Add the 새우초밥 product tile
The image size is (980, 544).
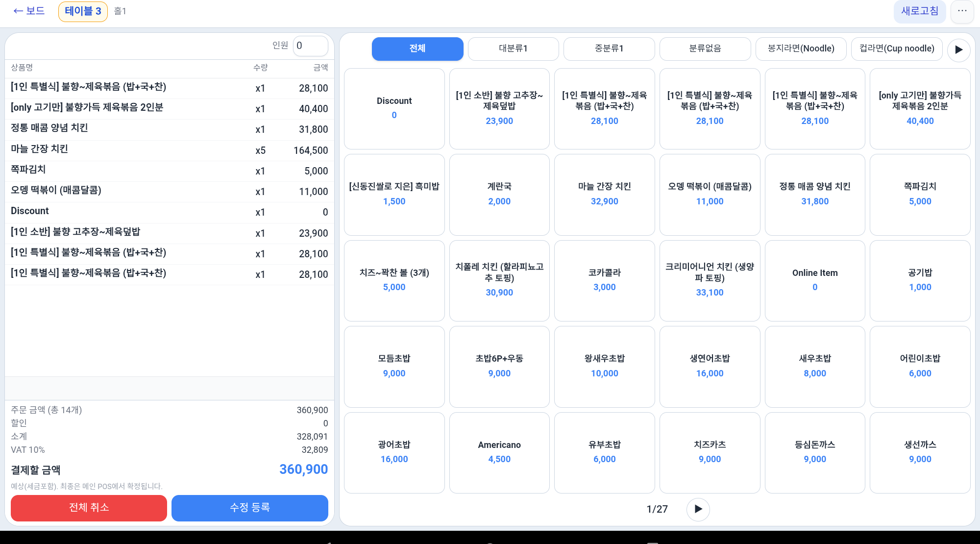[815, 367]
